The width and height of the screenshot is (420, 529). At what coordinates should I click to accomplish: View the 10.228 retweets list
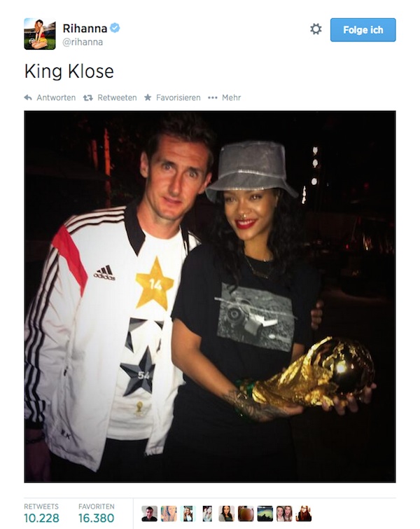click(41, 513)
